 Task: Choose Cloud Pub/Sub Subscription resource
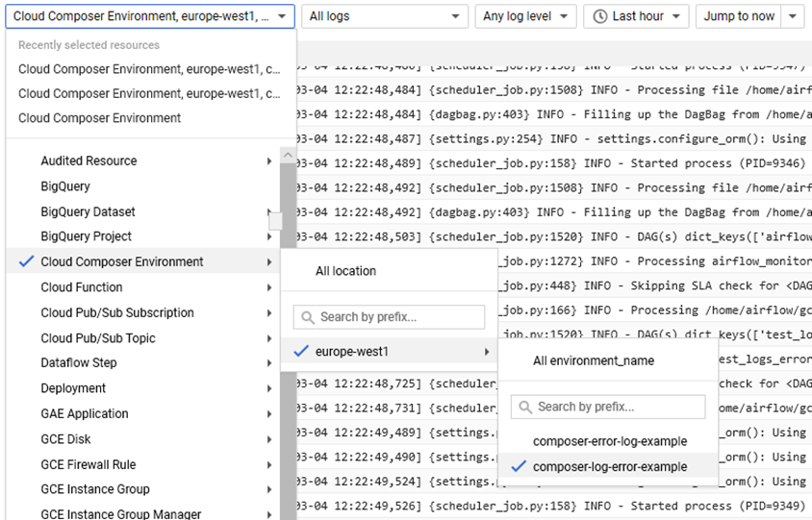point(117,312)
